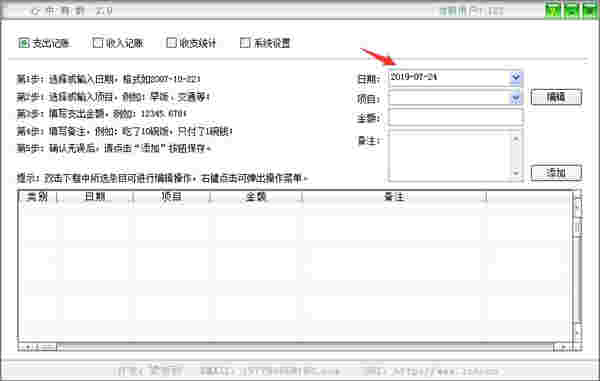Expand the 项目 combo box arrow
The height and width of the screenshot is (381, 600).
[x=515, y=98]
